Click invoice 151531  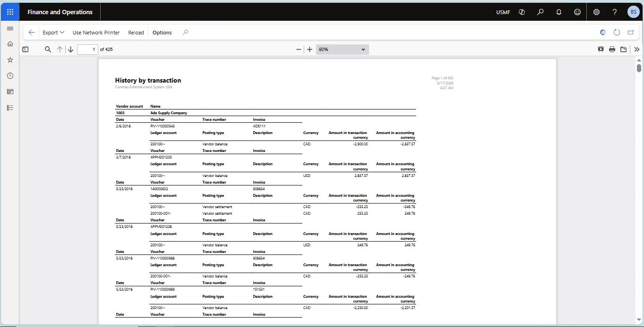(x=258, y=289)
